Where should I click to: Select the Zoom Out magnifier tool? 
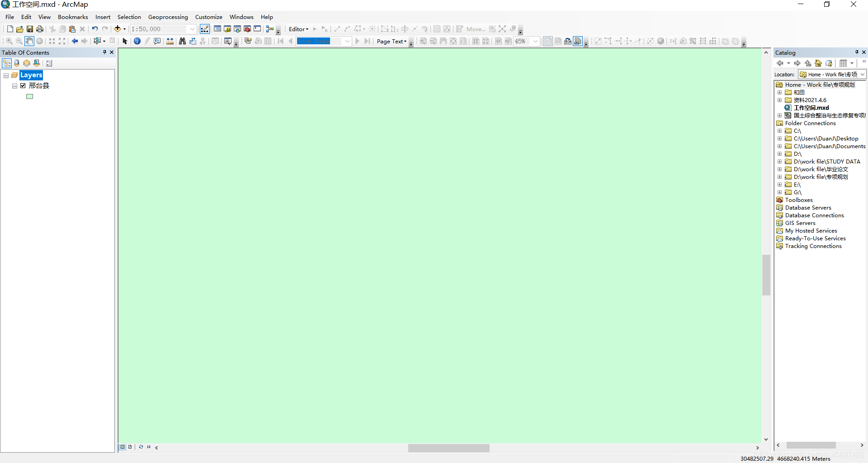19,41
